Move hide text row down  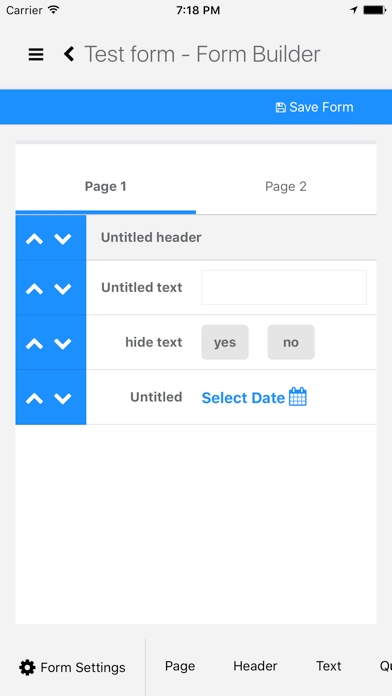tap(63, 343)
